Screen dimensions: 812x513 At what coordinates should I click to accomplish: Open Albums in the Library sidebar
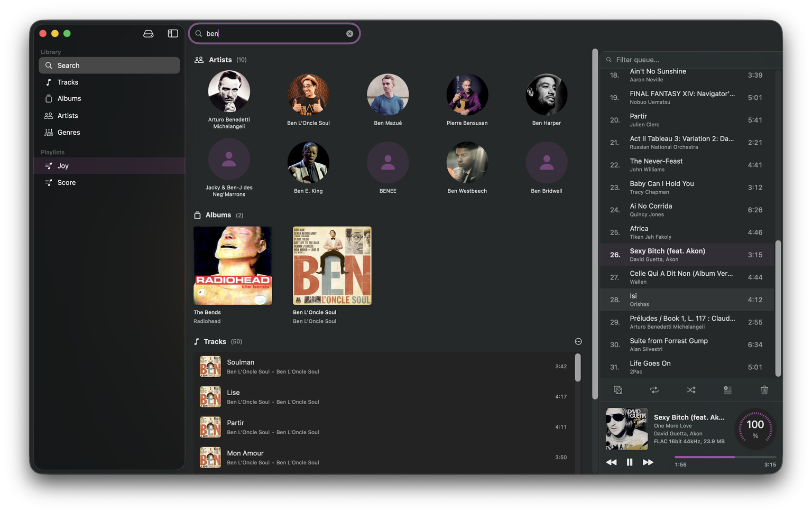click(69, 99)
